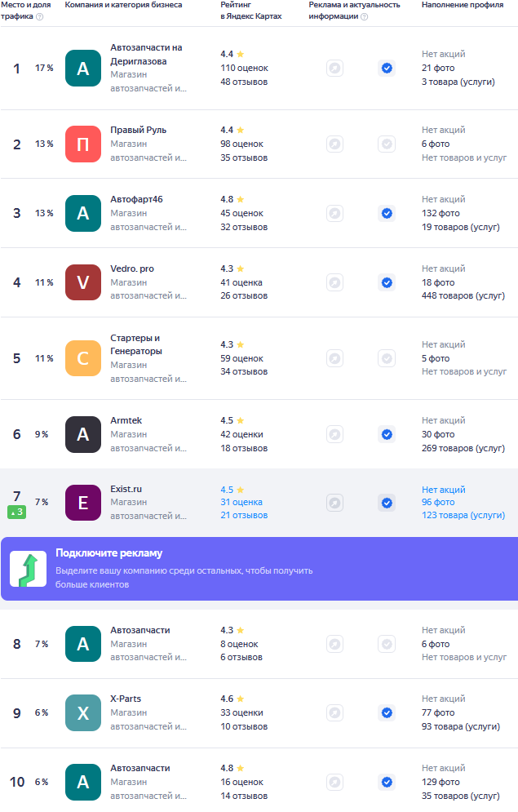Click the green arrow icon in the ad banner

coord(28,569)
